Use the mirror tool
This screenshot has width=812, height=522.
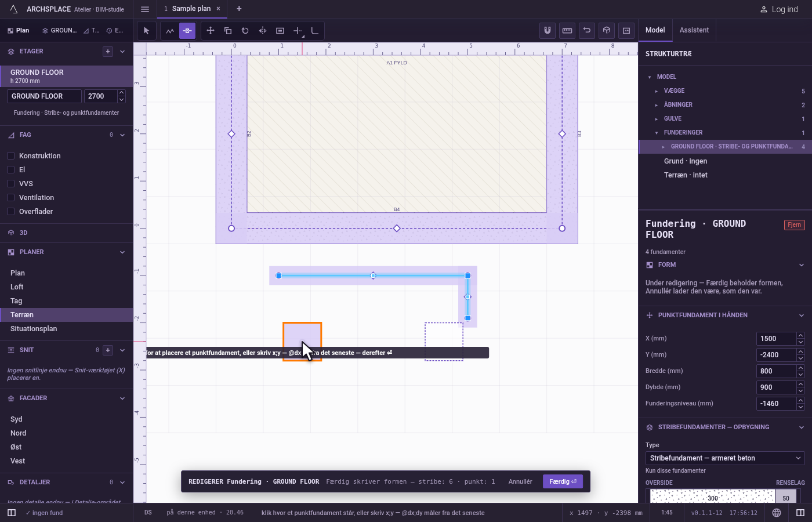click(263, 31)
